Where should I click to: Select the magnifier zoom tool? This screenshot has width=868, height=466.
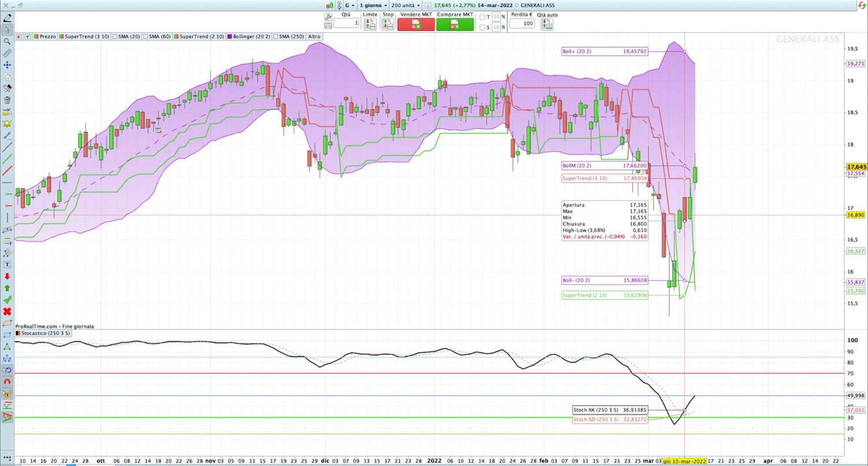coord(7,42)
